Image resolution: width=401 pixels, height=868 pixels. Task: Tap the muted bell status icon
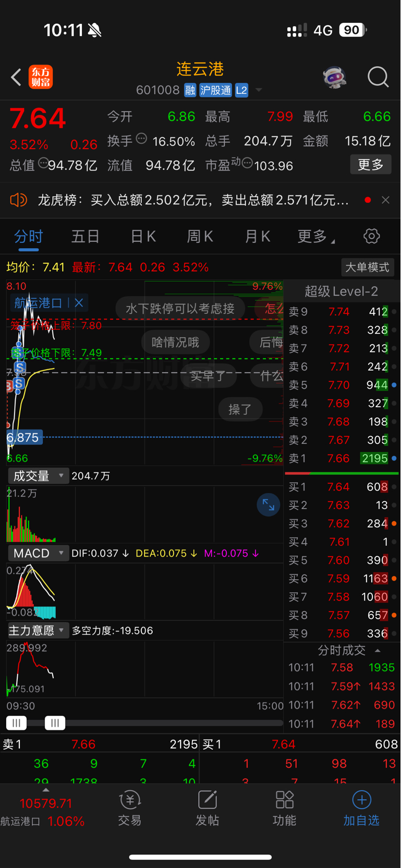[94, 30]
